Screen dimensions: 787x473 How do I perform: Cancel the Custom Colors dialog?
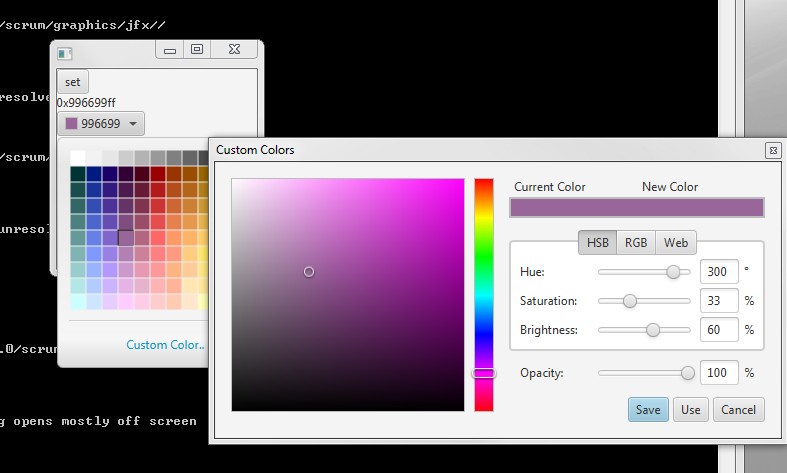pyautogui.click(x=738, y=409)
